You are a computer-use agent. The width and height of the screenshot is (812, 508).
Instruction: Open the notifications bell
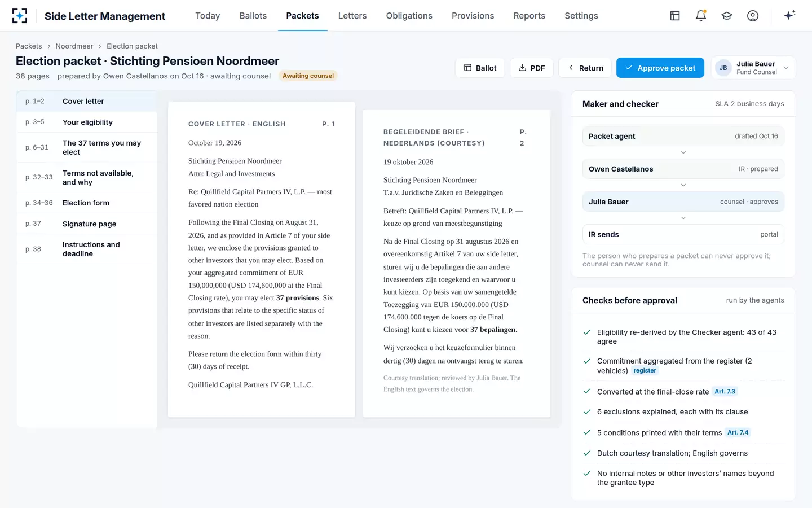(x=701, y=16)
